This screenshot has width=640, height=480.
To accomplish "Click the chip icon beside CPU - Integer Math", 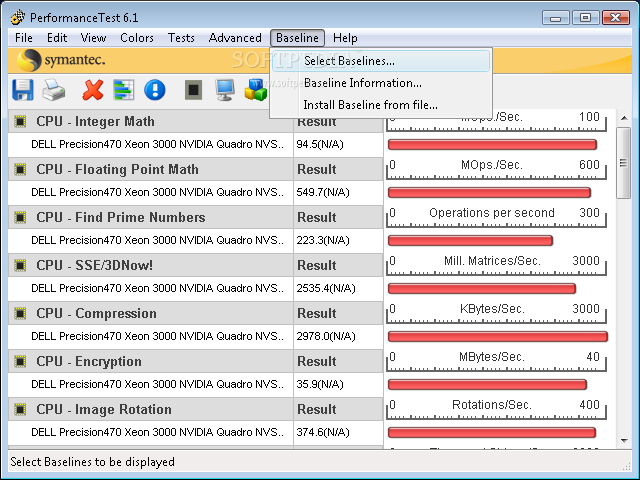I will pyautogui.click(x=20, y=121).
